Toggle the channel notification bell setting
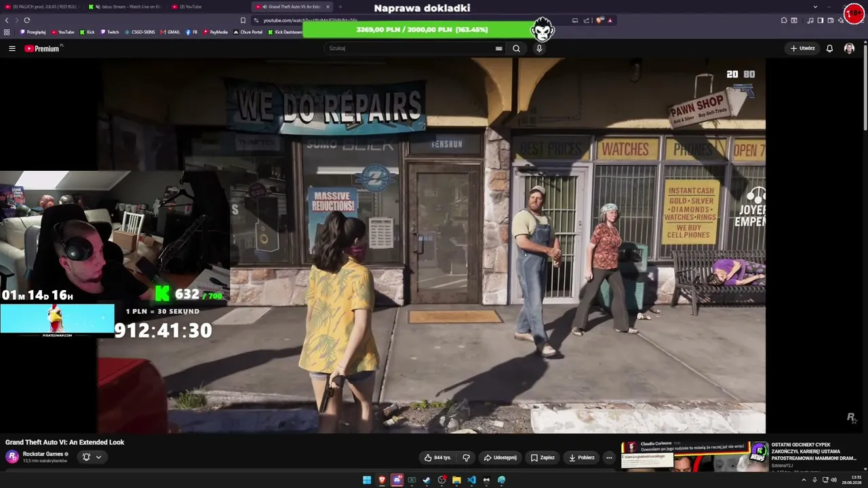 92,457
